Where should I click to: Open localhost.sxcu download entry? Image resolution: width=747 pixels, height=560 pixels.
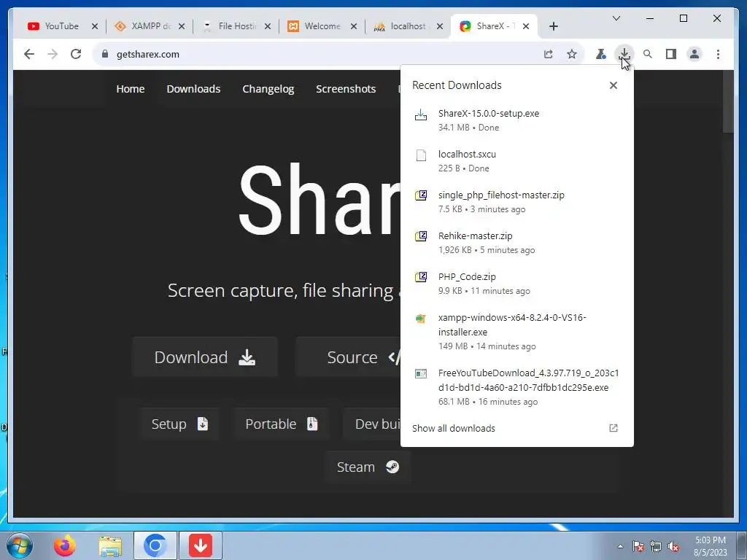tap(517, 161)
